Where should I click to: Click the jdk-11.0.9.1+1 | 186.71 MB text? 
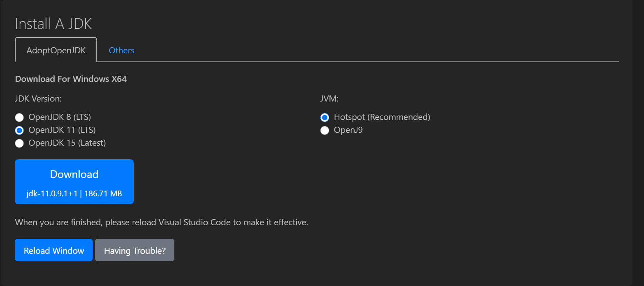pos(74,194)
